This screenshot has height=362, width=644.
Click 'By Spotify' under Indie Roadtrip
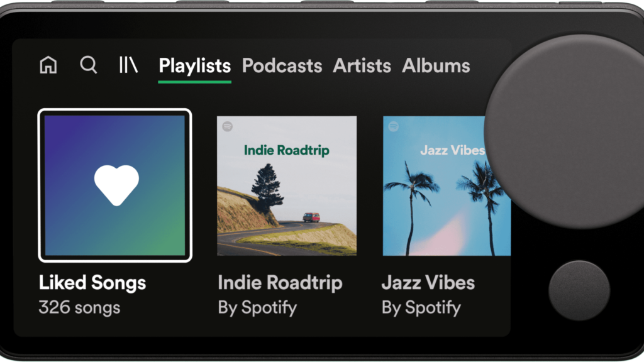click(257, 307)
